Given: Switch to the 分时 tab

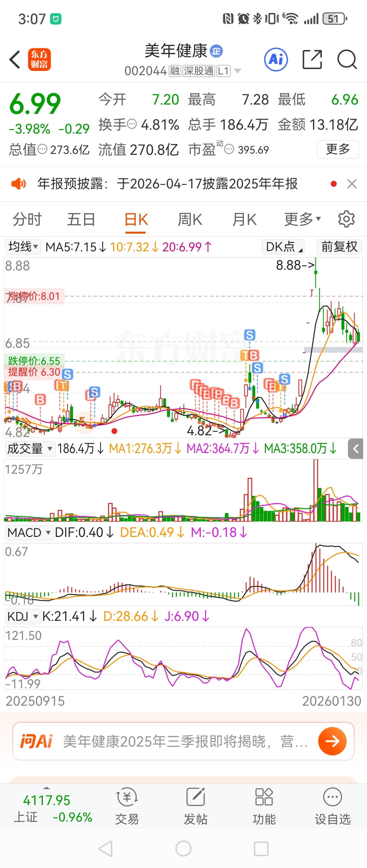Looking at the screenshot, I should (27, 220).
